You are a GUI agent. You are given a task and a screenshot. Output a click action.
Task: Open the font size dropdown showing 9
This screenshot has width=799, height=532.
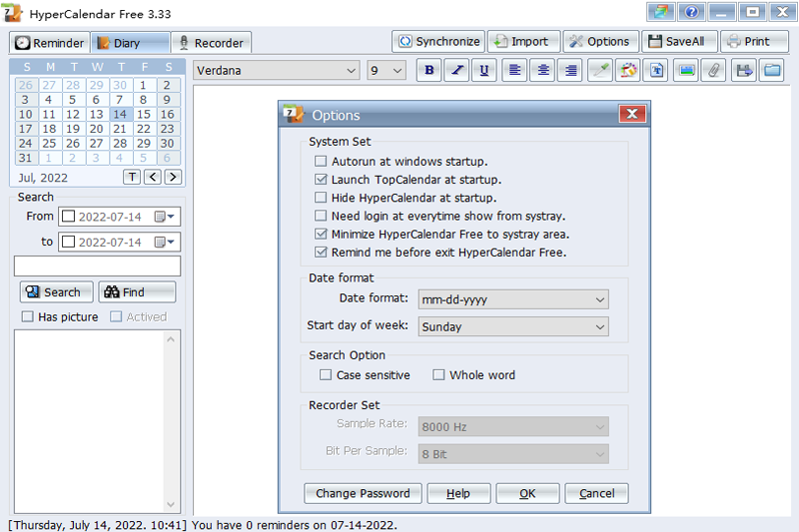click(x=387, y=70)
